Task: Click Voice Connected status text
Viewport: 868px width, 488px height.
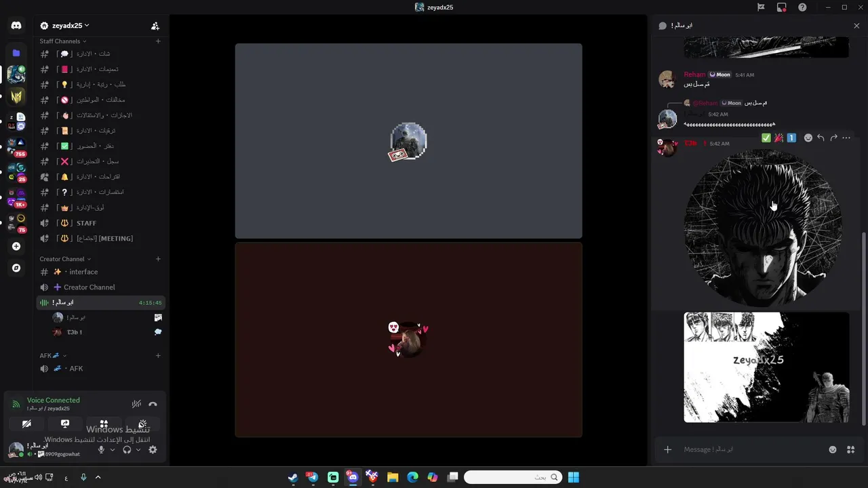Action: click(x=54, y=401)
